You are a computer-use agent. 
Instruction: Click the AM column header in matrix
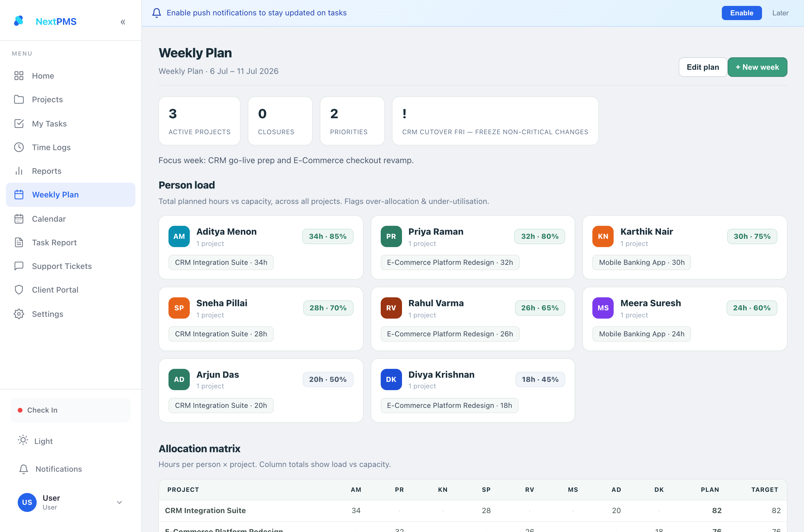click(x=356, y=490)
